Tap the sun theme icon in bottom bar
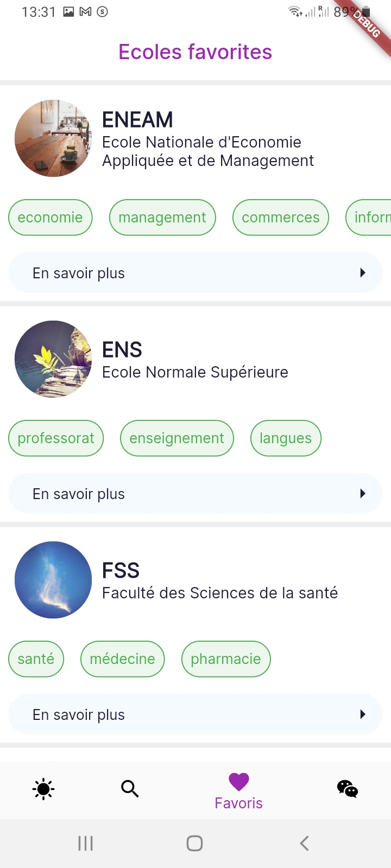Screen dimensions: 391x868 (x=43, y=789)
